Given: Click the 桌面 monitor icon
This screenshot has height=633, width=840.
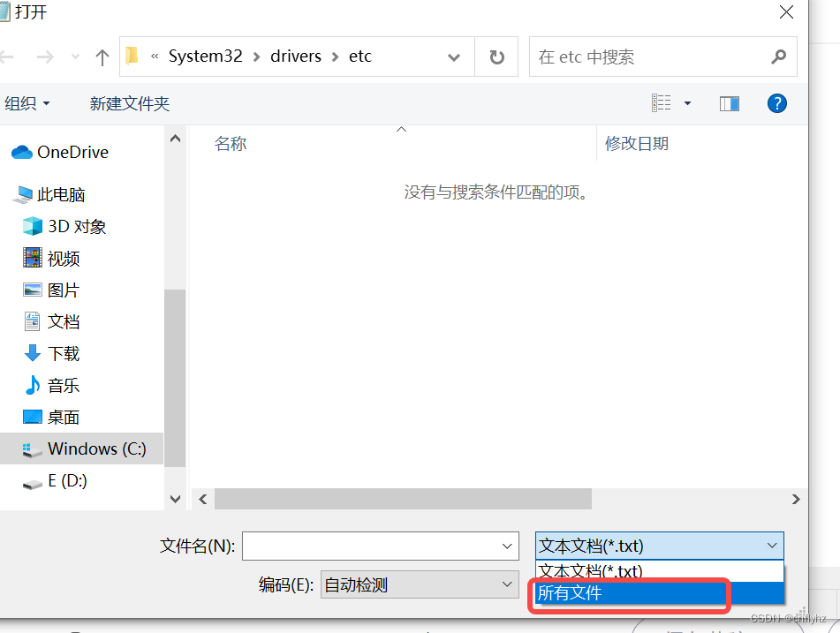Looking at the screenshot, I should click(33, 417).
